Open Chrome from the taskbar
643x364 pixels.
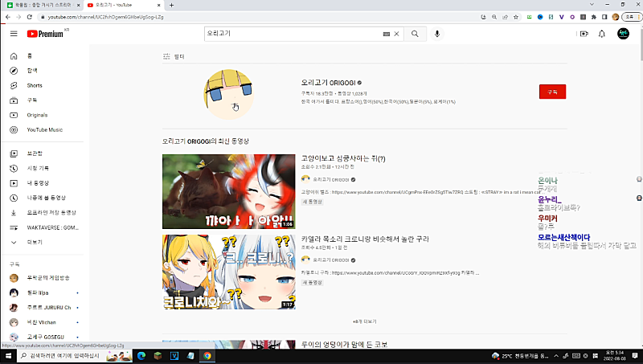pos(207,356)
